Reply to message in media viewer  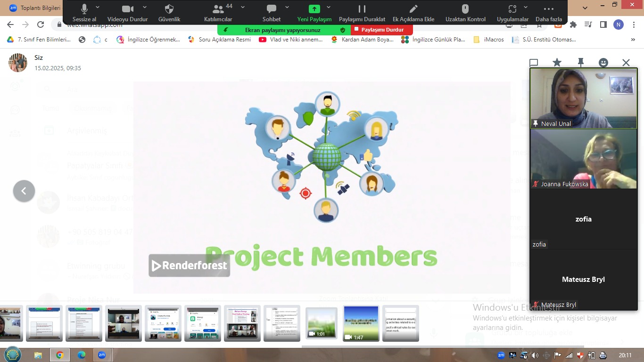click(534, 63)
